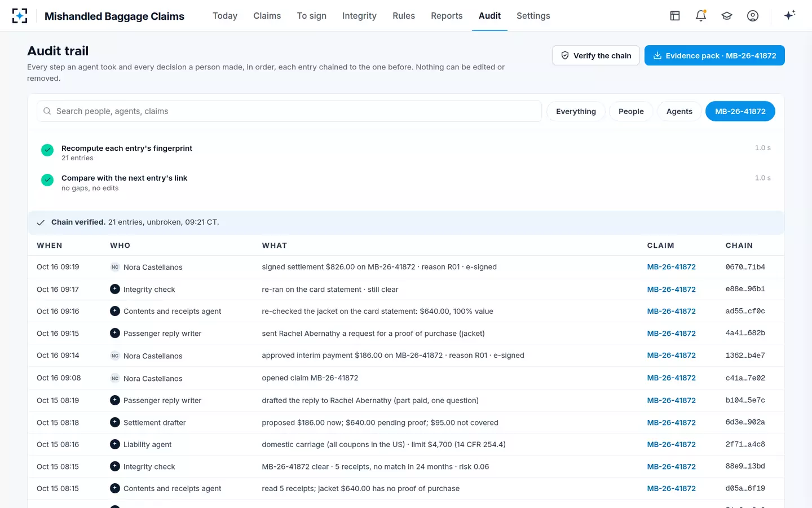Click the Recompute fingerprint green check icon

[47, 150]
